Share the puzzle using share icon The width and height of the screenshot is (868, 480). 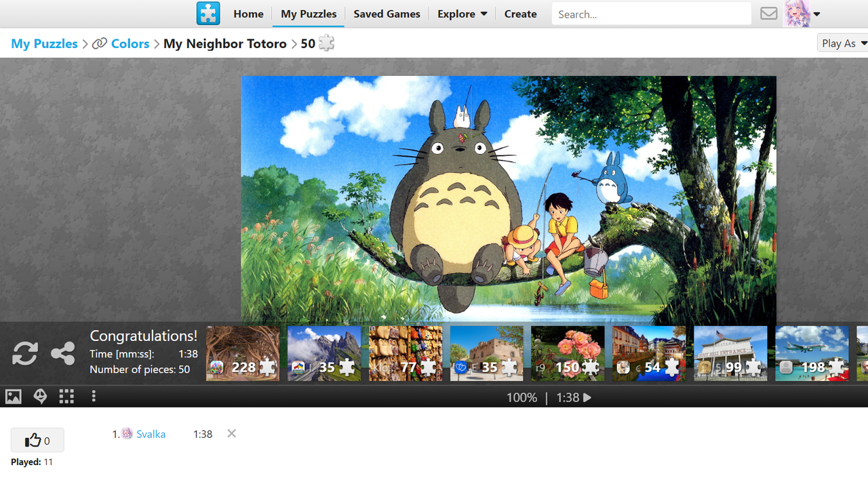(x=63, y=353)
